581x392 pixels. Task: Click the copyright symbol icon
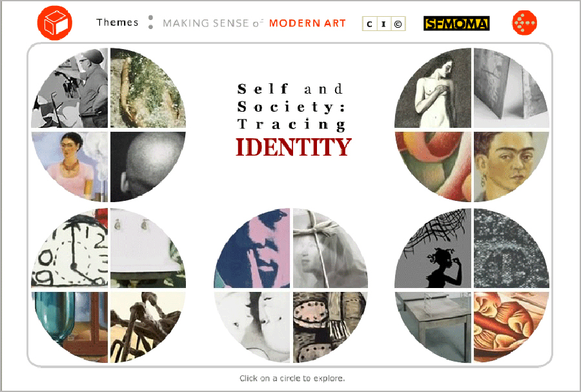pyautogui.click(x=398, y=24)
